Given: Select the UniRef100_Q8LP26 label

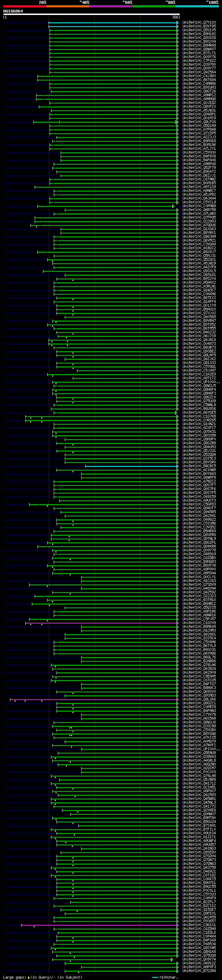Looking at the screenshot, I should point(199,122).
